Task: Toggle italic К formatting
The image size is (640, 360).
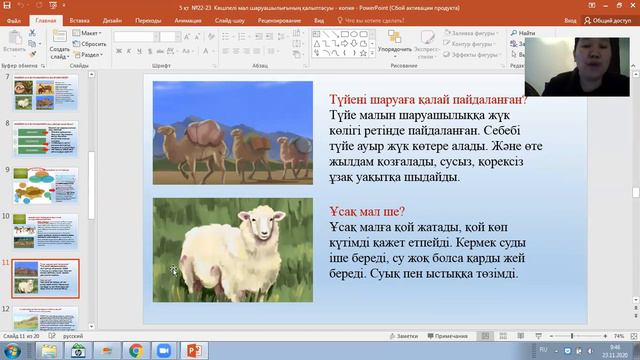Action: (x=129, y=51)
